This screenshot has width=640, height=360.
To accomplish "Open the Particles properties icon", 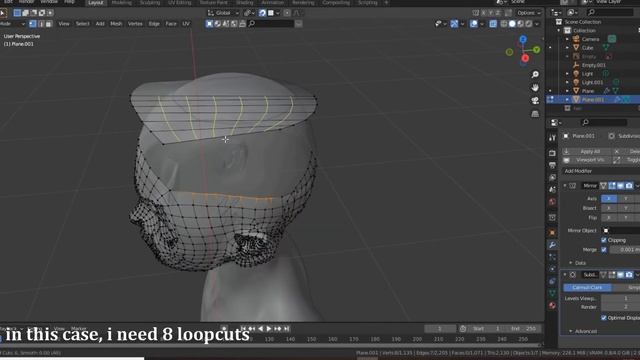I will 552,257.
